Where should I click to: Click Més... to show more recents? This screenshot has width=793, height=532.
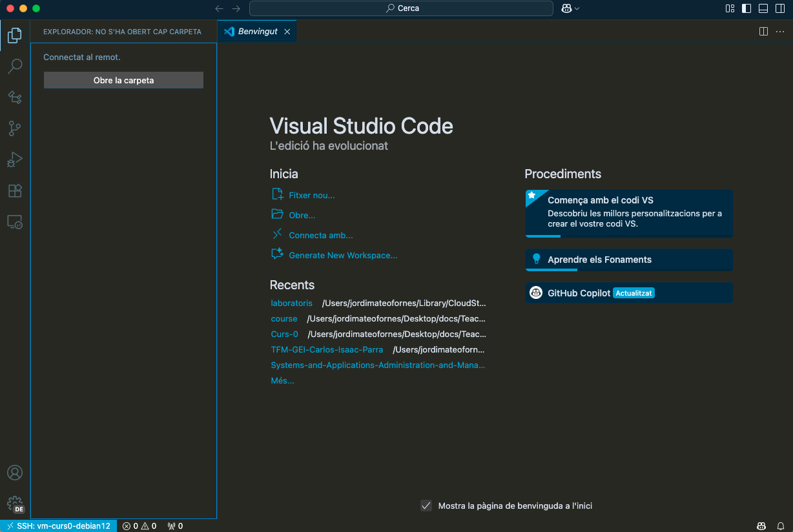tap(282, 380)
